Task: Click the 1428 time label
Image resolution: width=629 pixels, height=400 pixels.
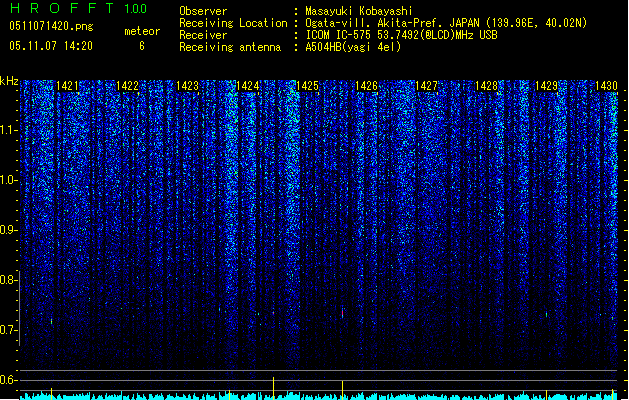Action: point(486,86)
